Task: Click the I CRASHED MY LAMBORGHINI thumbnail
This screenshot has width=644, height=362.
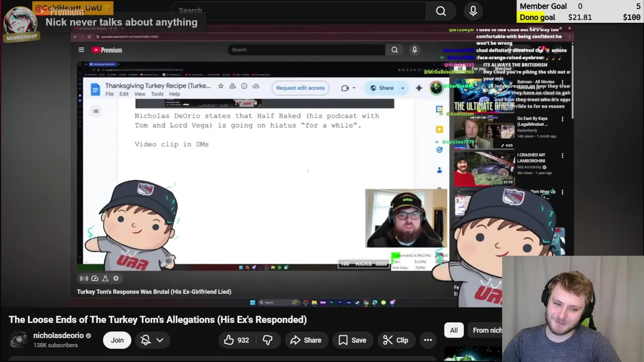Action: click(484, 168)
